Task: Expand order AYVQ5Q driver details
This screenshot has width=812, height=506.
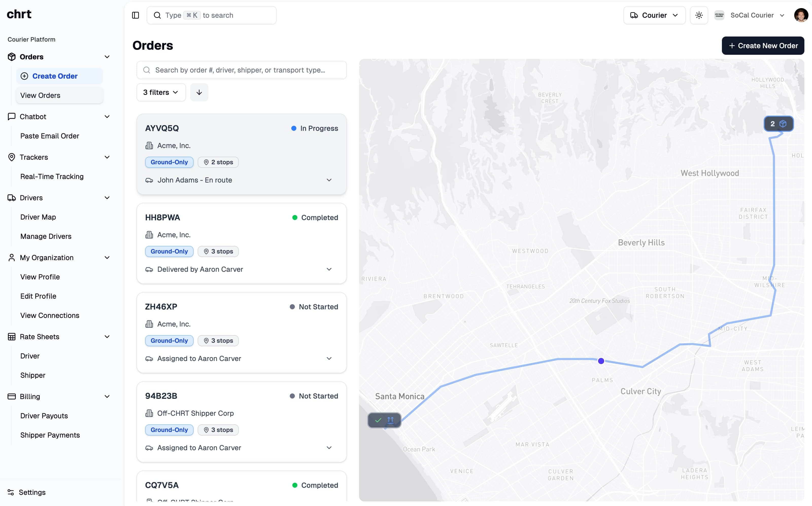Action: point(329,180)
